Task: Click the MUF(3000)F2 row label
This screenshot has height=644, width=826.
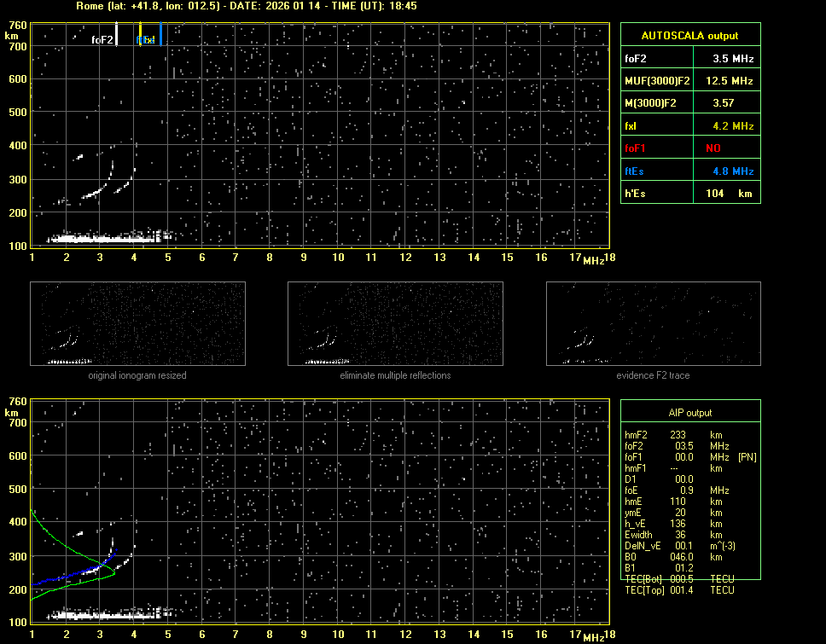Action: [657, 81]
